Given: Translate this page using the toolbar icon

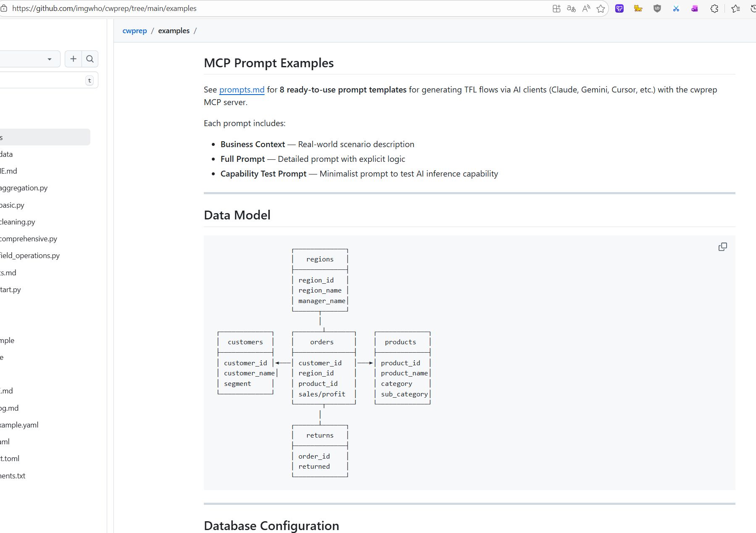Looking at the screenshot, I should pyautogui.click(x=571, y=8).
